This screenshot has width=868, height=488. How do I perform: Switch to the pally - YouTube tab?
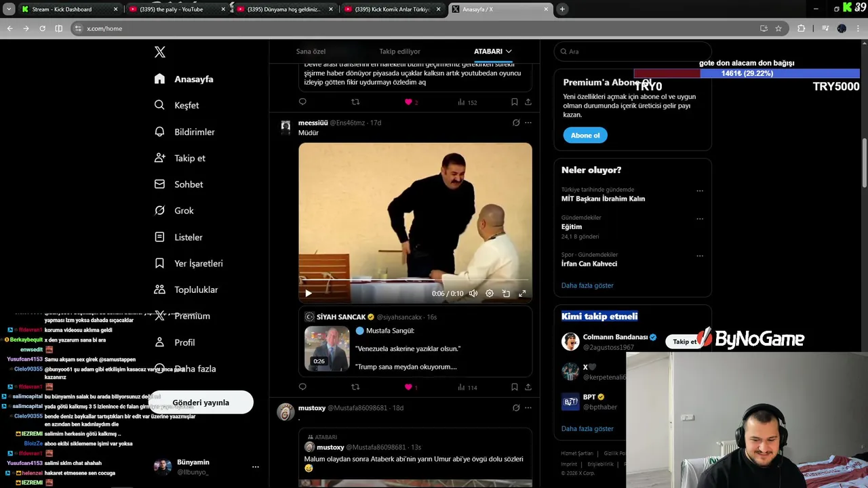pos(176,9)
